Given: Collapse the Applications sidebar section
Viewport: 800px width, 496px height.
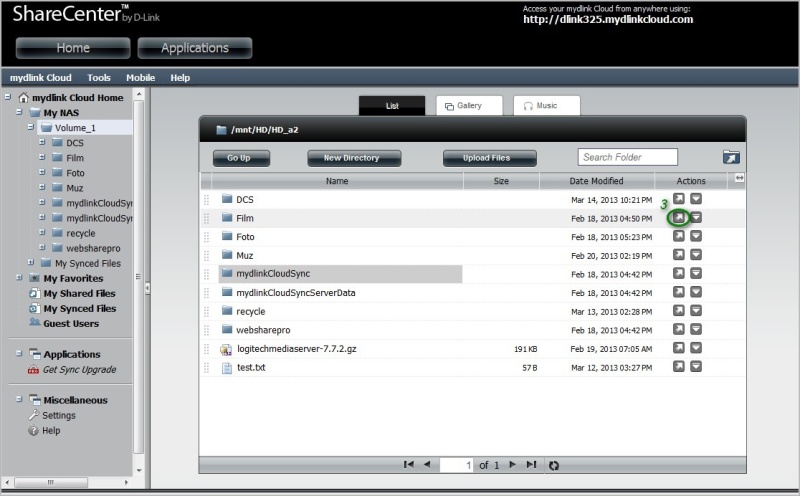Looking at the screenshot, I should coord(19,353).
